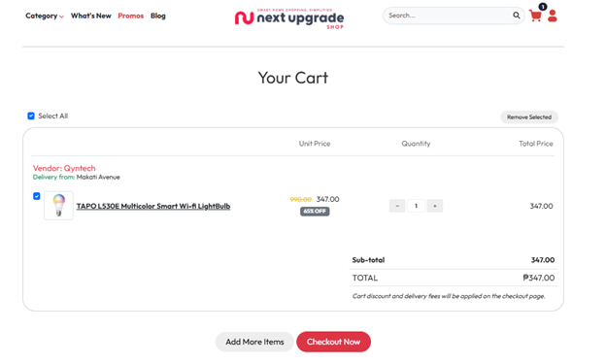The height and width of the screenshot is (364, 606).
Task: Toggle the Select All checkbox
Action: [x=31, y=116]
